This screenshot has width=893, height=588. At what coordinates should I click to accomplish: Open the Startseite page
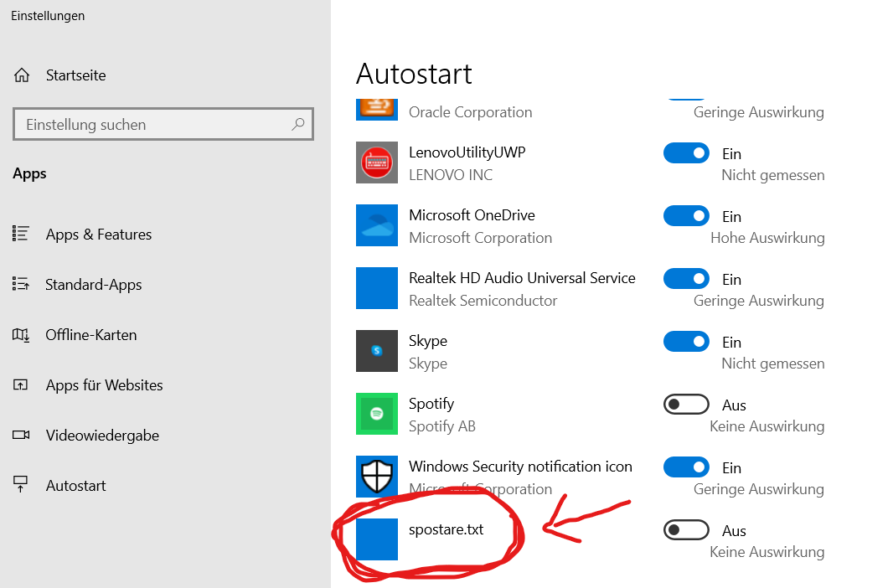coord(75,75)
